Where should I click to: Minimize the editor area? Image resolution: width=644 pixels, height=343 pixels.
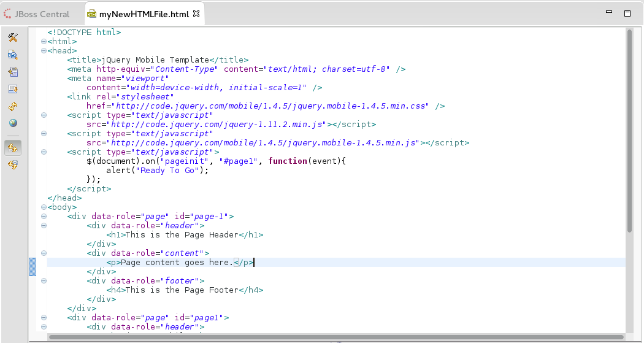[x=610, y=12]
